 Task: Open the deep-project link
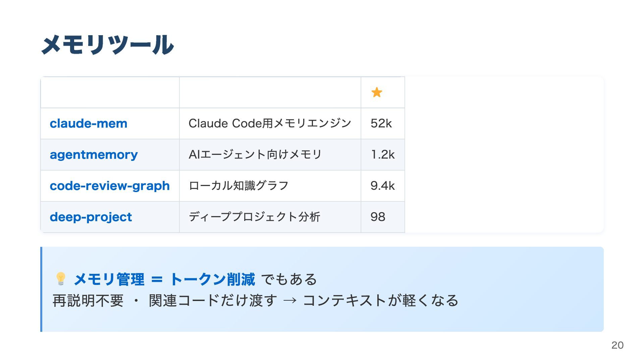click(x=91, y=217)
